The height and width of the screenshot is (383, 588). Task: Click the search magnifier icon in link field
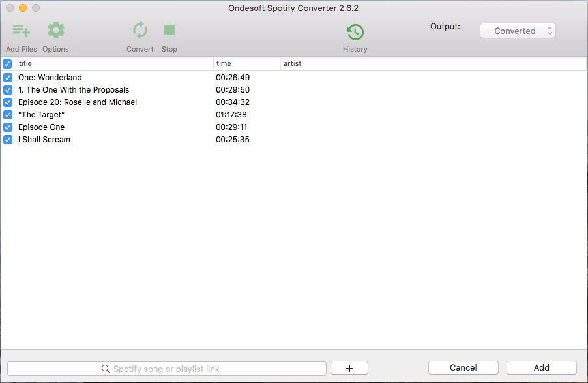[x=106, y=369]
